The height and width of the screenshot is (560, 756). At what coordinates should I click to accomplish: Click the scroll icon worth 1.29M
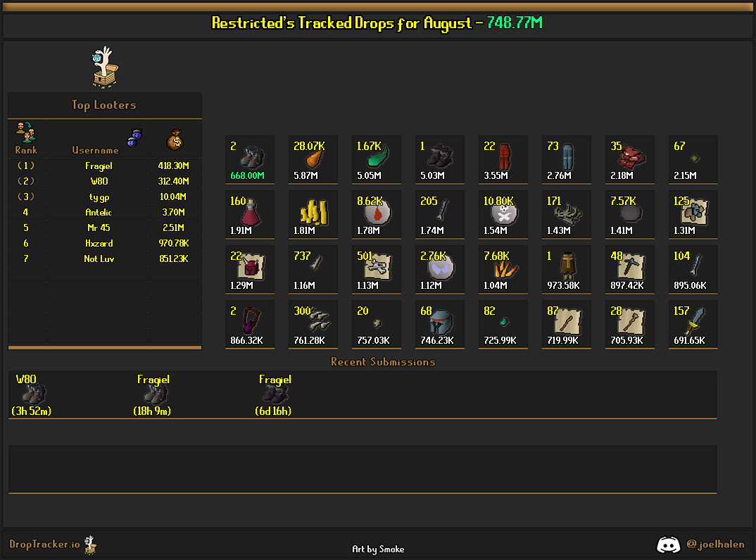pos(251,267)
